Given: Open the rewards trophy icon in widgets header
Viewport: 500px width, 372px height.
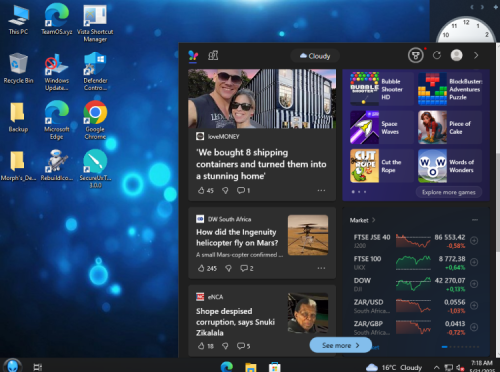Looking at the screenshot, I should 416,55.
